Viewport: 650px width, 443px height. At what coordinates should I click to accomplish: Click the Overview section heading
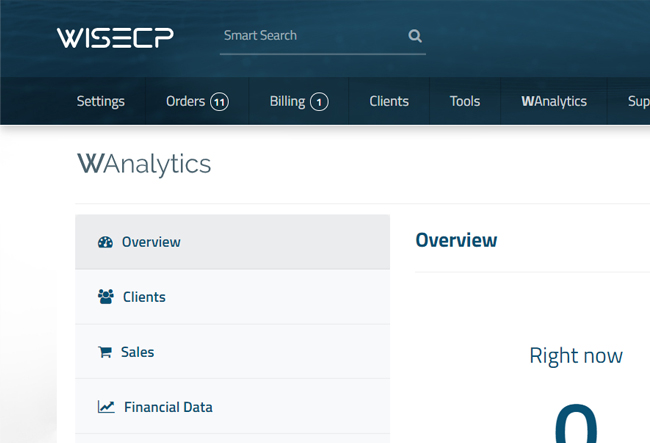coord(456,240)
